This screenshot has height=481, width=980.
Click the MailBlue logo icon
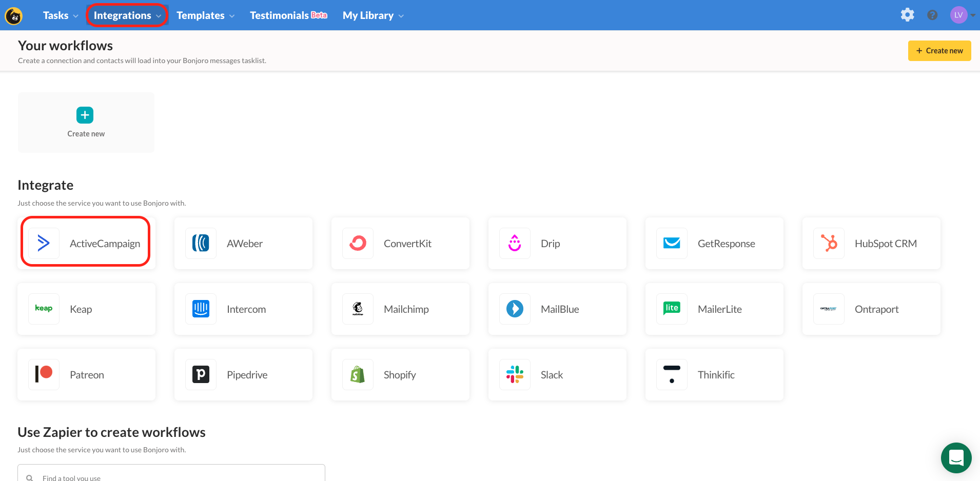(x=515, y=309)
